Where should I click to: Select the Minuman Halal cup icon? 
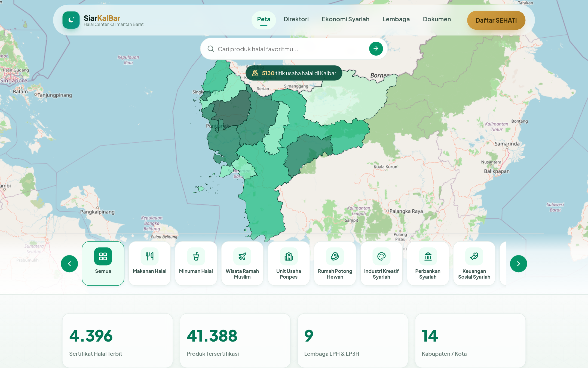[196, 256]
